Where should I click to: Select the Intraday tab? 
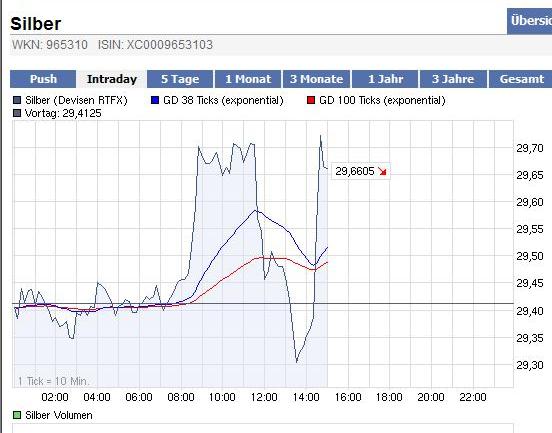pos(112,79)
